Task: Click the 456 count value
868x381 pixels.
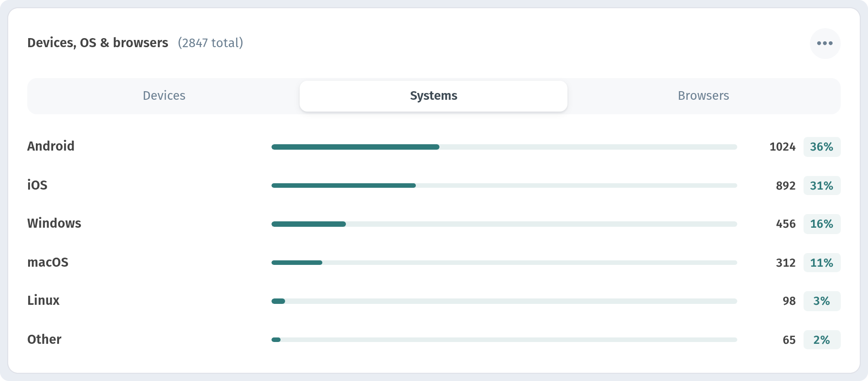Action: (786, 224)
